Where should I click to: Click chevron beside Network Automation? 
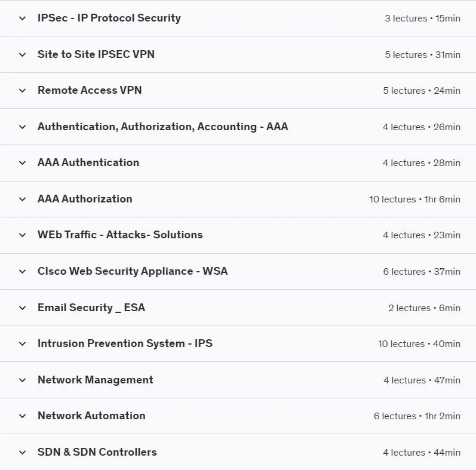pos(23,416)
